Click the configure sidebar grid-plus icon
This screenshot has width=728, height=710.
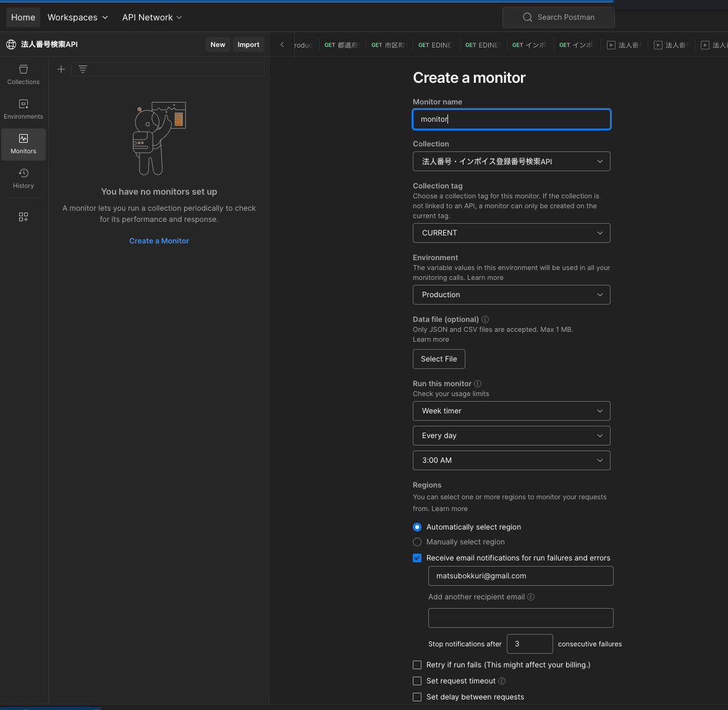pos(23,217)
